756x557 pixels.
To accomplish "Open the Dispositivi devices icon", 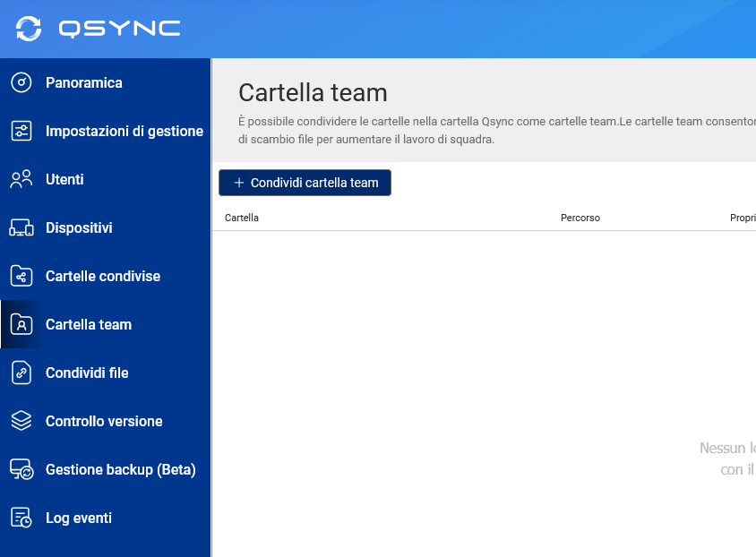I will tap(21, 228).
